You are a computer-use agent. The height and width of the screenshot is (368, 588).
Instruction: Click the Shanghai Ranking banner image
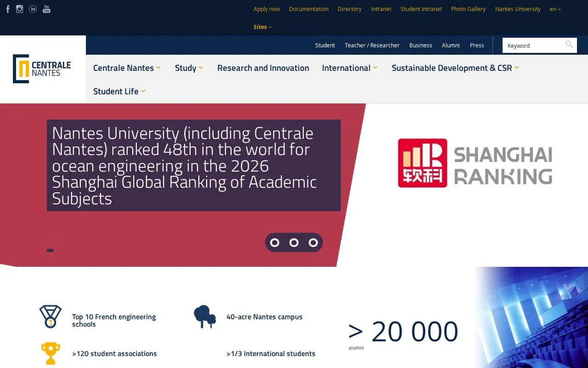pyautogui.click(x=475, y=163)
